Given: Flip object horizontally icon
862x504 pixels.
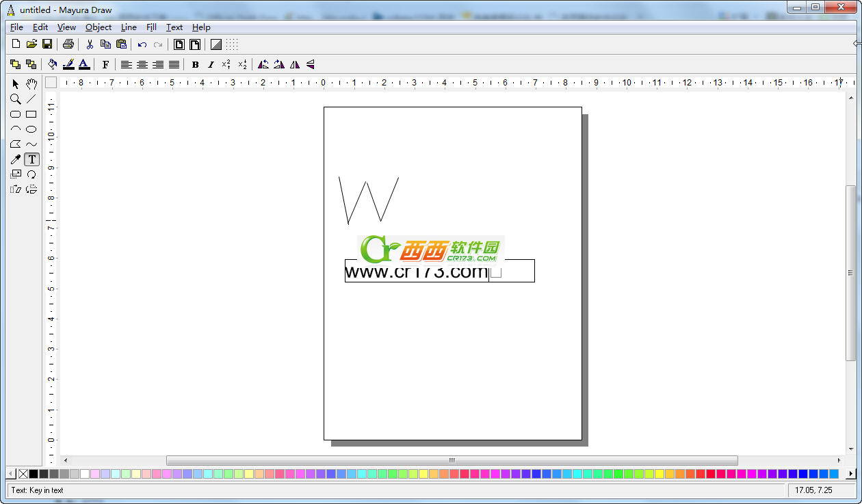Looking at the screenshot, I should point(295,64).
